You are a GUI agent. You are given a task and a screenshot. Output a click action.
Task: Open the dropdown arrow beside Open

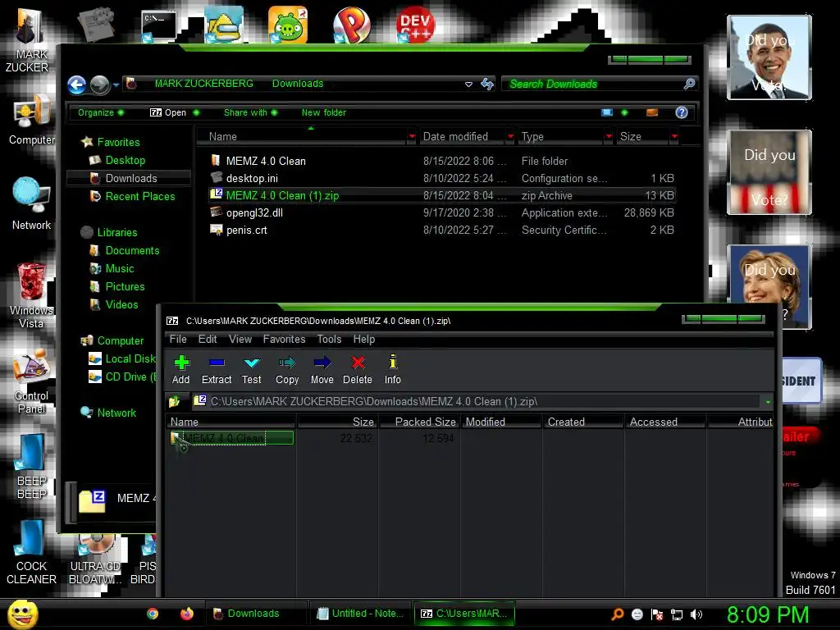pos(196,112)
